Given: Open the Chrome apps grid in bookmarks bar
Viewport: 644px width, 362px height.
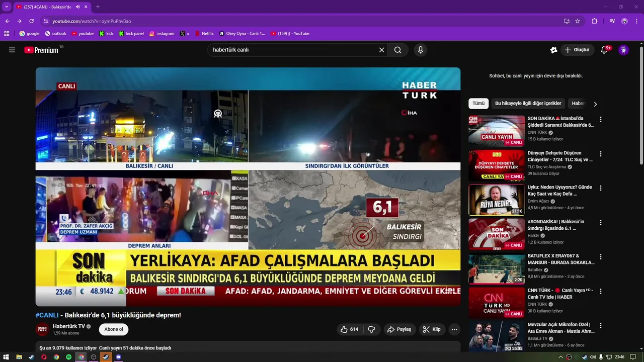Looking at the screenshot, I should click(7, 34).
